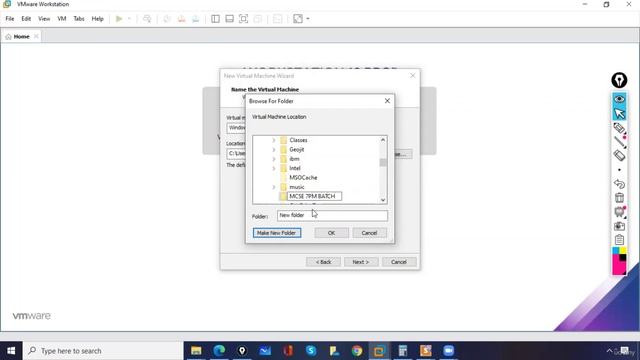This screenshot has height=360, width=640.
Task: Open Zoom from the taskbar
Action: 449,351
